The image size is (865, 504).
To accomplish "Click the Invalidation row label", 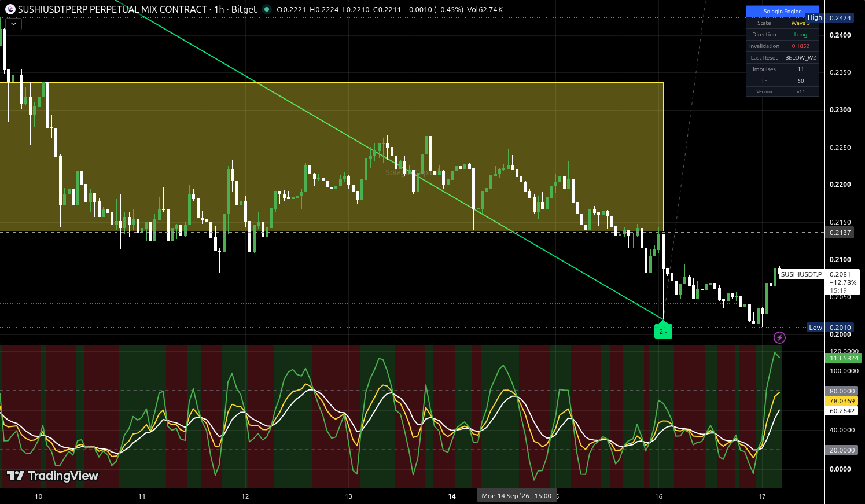I will [764, 46].
